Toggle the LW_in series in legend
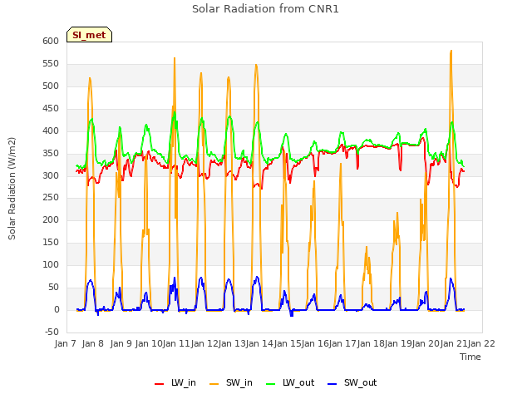The width and height of the screenshot is (532, 399). (175, 382)
